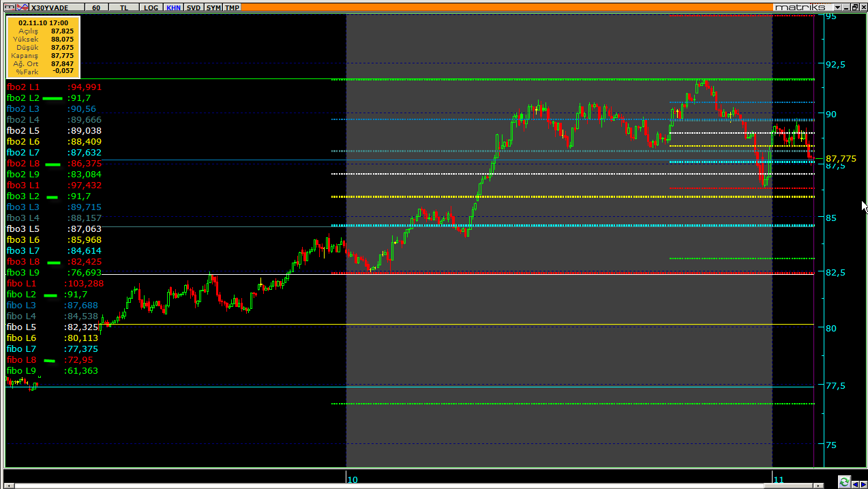Click the green refresh icon at bottom right

tap(844, 481)
